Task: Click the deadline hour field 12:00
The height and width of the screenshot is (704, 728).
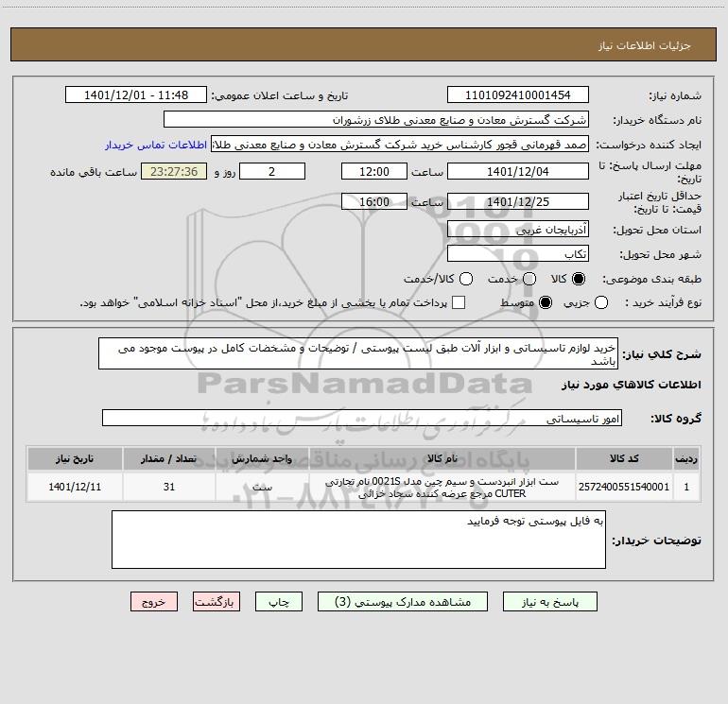Action: point(374,171)
